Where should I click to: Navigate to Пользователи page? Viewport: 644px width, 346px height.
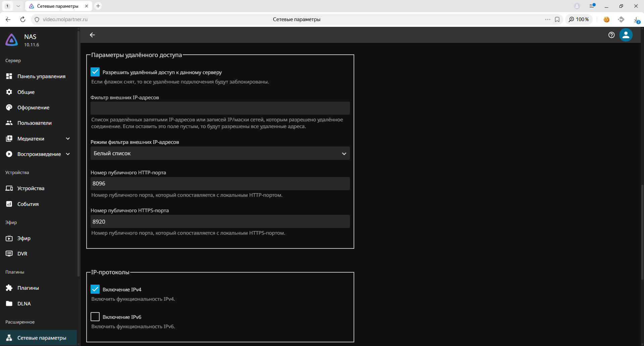coord(34,123)
